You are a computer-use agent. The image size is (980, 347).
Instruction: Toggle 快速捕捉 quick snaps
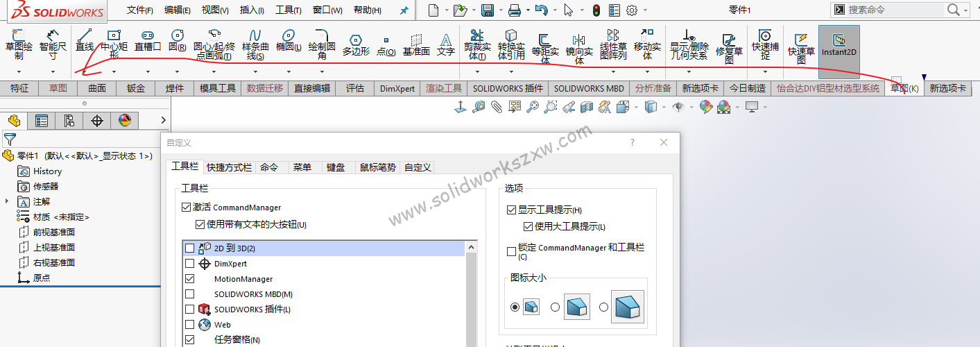765,44
